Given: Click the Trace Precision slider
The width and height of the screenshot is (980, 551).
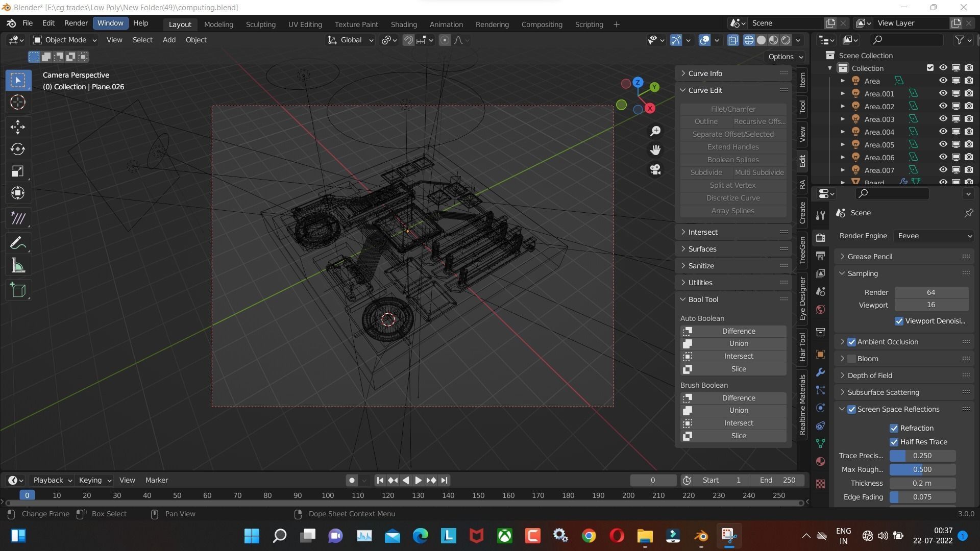Looking at the screenshot, I should pos(922,456).
